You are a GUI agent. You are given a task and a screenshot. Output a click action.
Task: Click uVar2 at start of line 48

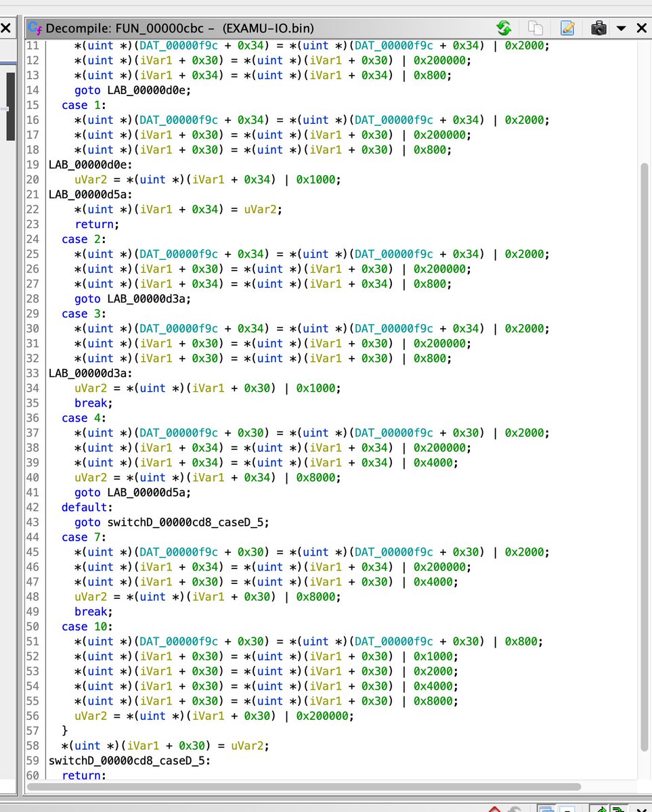pos(91,596)
